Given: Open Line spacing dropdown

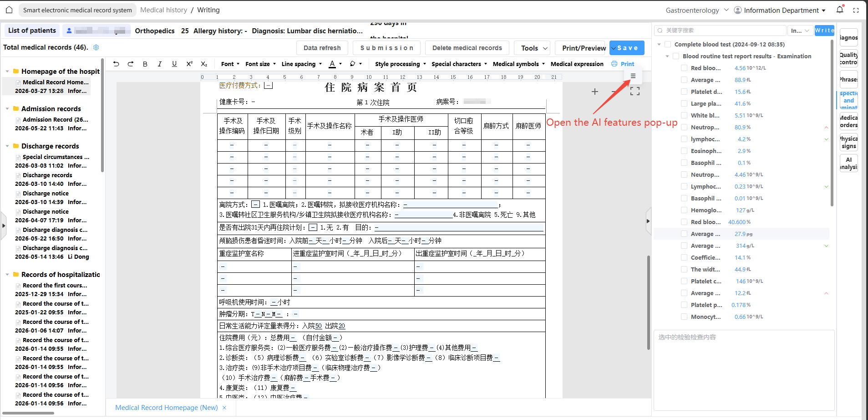Looking at the screenshot, I should pyautogui.click(x=301, y=64).
